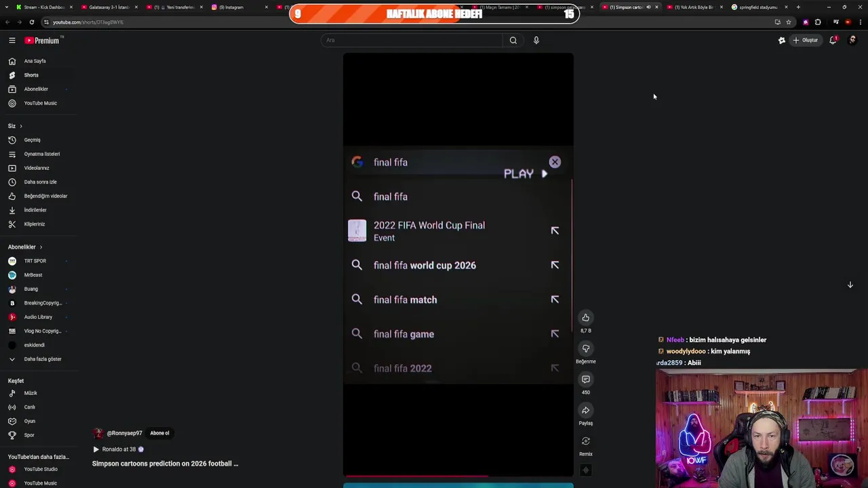This screenshot has height=488, width=868.
Task: Open eskidendi channel subscription
Action: [x=39, y=345]
